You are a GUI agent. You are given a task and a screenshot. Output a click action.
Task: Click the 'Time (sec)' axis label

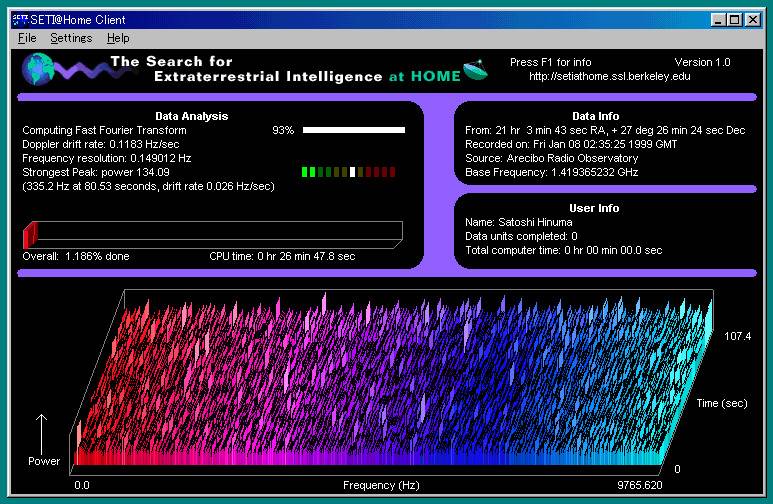coord(722,403)
